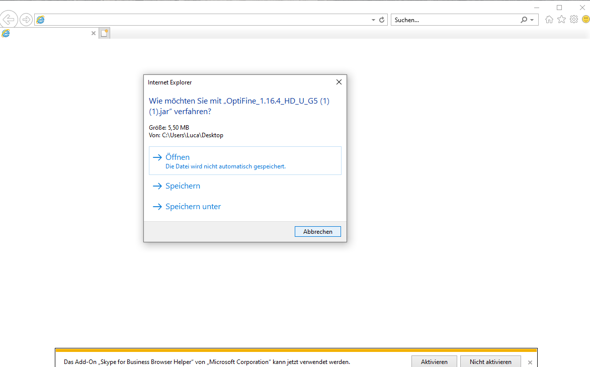Viewport: 590px width, 367px height.
Task: Go back with the browser back arrow
Action: click(x=8, y=19)
